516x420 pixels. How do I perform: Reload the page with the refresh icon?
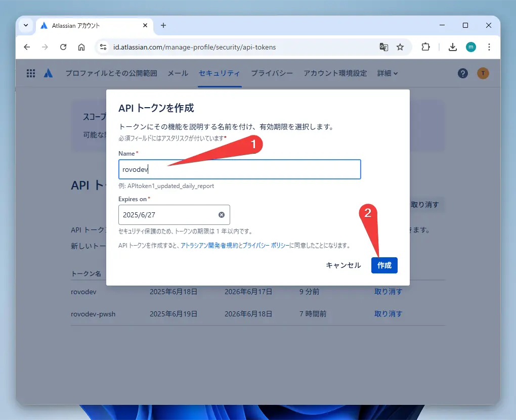[x=63, y=46]
